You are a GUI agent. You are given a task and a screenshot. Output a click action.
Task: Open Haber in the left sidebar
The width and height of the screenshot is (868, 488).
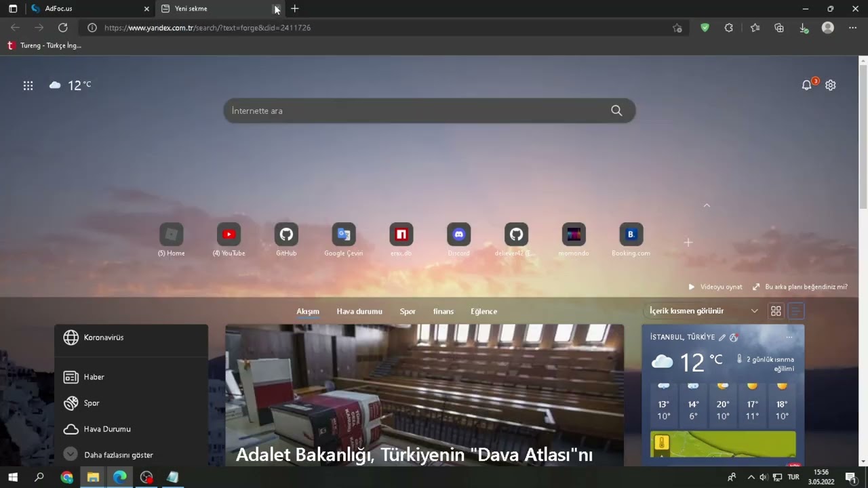click(x=84, y=377)
